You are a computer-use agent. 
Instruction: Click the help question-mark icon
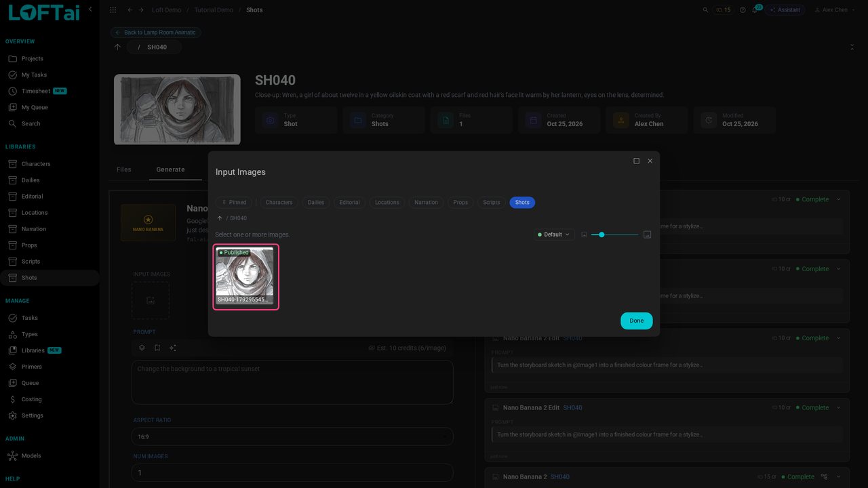(743, 10)
